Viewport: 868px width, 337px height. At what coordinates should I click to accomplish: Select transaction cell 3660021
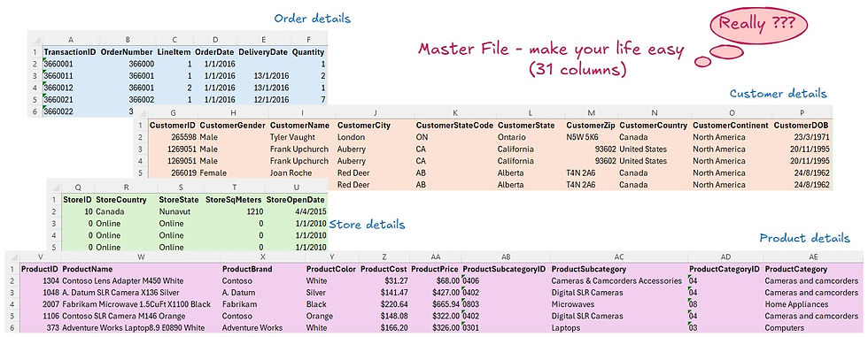pos(69,100)
